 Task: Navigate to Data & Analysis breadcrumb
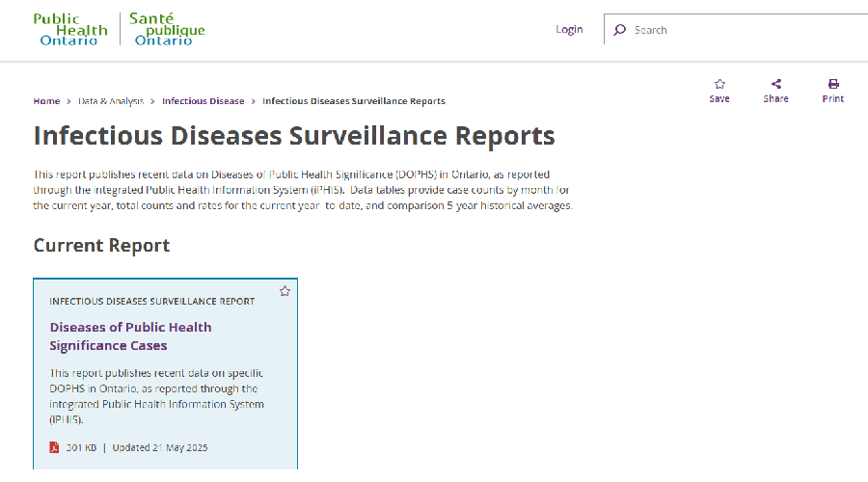[111, 101]
